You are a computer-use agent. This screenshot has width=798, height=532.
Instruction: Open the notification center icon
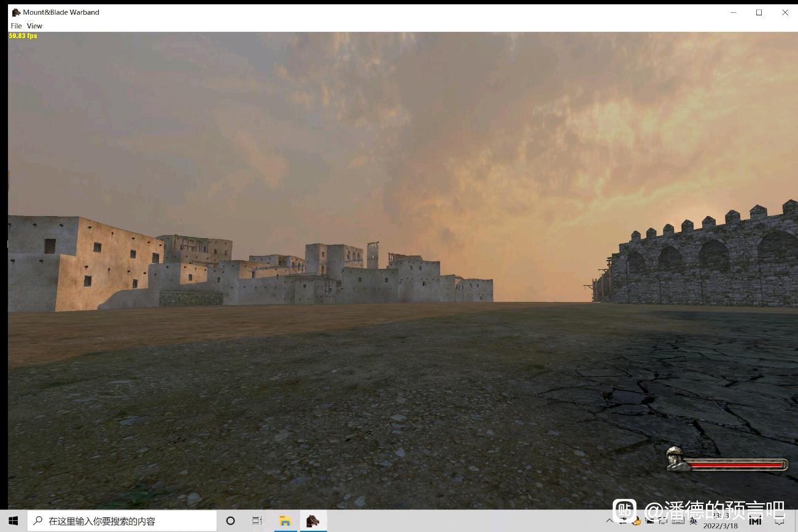[780, 521]
